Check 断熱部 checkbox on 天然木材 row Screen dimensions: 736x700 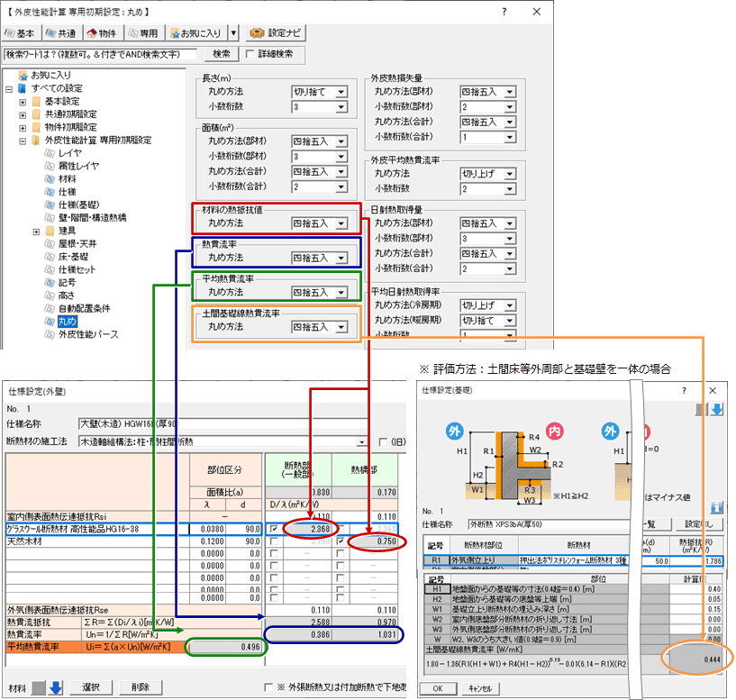click(274, 541)
